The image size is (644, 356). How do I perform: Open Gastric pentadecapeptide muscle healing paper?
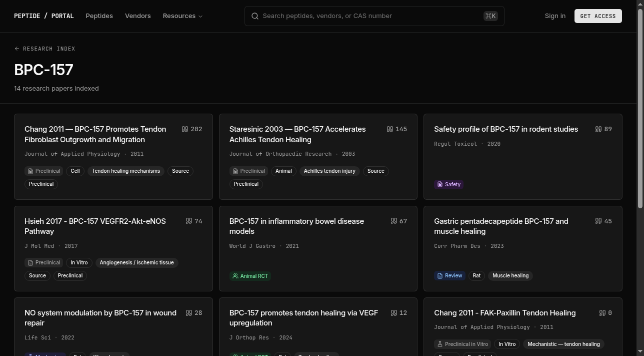(x=501, y=226)
